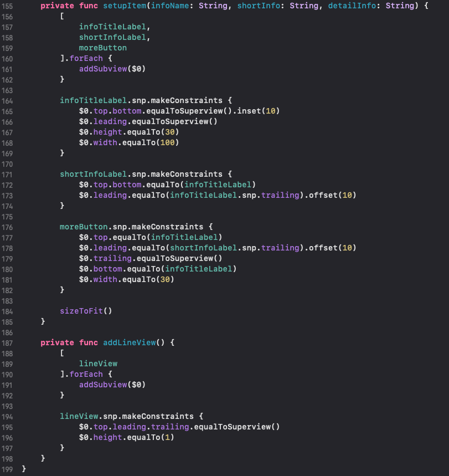The image size is (449, 476).
Task: Click line number 164 in the gutter
Action: (x=7, y=101)
